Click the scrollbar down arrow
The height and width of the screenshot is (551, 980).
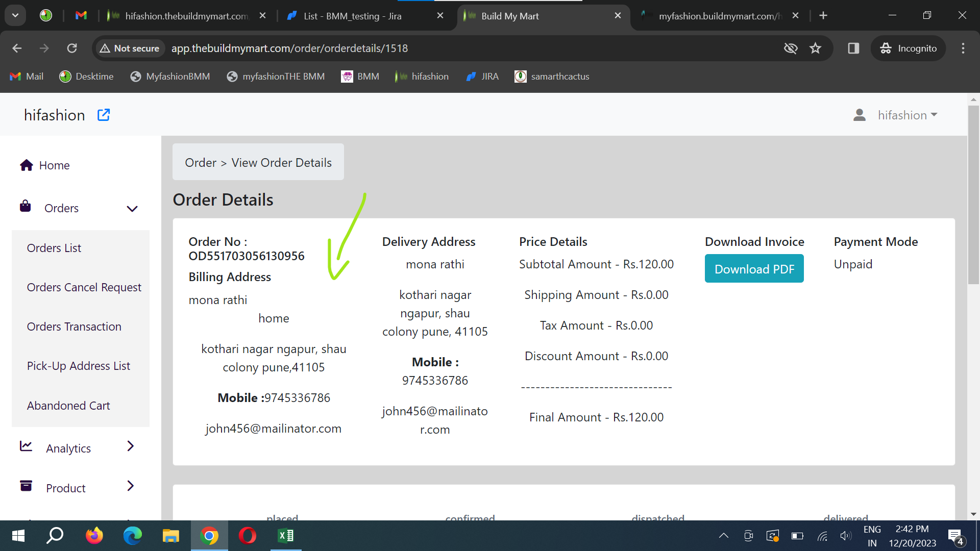click(x=973, y=514)
